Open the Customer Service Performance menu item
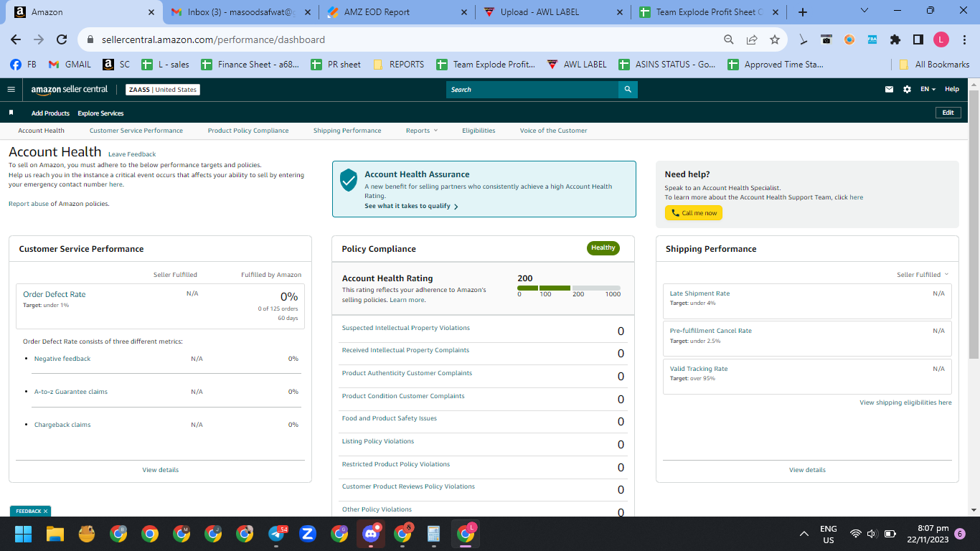The image size is (980, 551). click(x=136, y=131)
